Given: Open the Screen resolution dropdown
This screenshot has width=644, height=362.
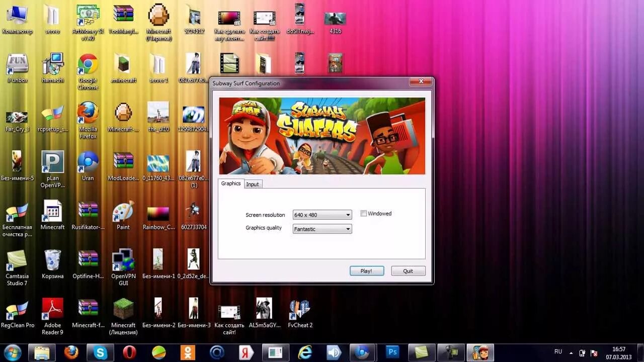Looking at the screenshot, I should point(322,215).
